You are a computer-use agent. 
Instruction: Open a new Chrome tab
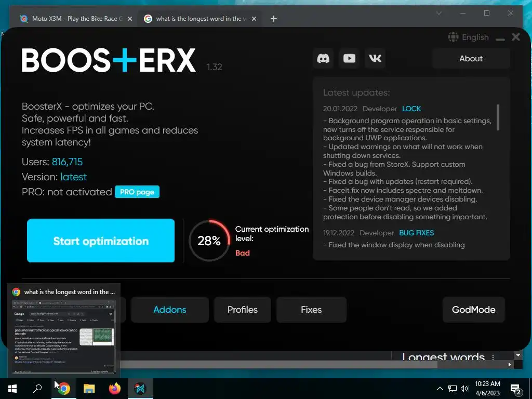click(x=274, y=19)
